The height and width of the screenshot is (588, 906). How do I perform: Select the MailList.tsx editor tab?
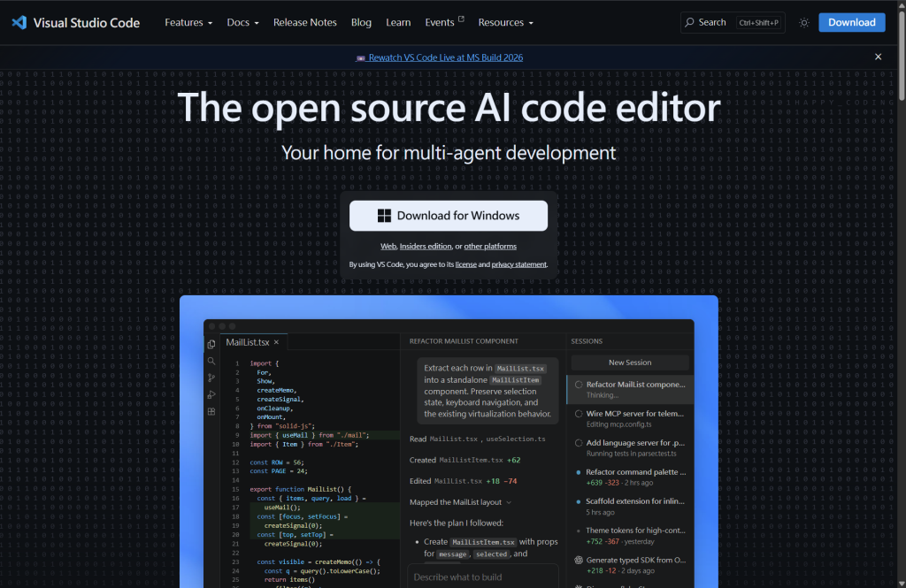(x=253, y=342)
